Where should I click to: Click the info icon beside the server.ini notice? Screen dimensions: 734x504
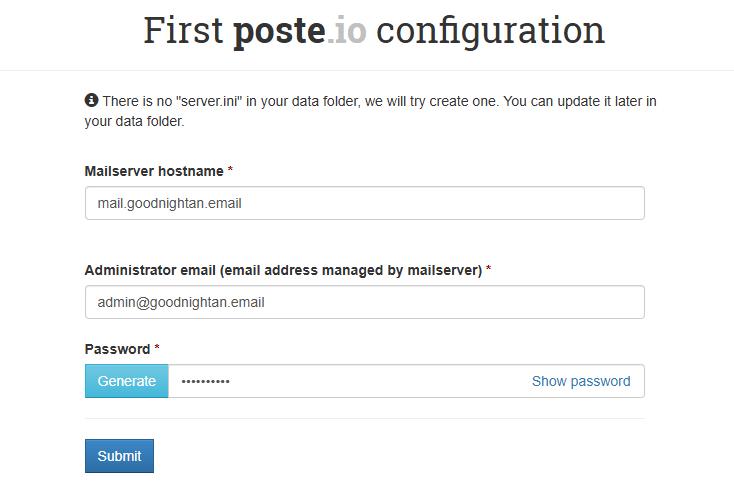[x=91, y=101]
